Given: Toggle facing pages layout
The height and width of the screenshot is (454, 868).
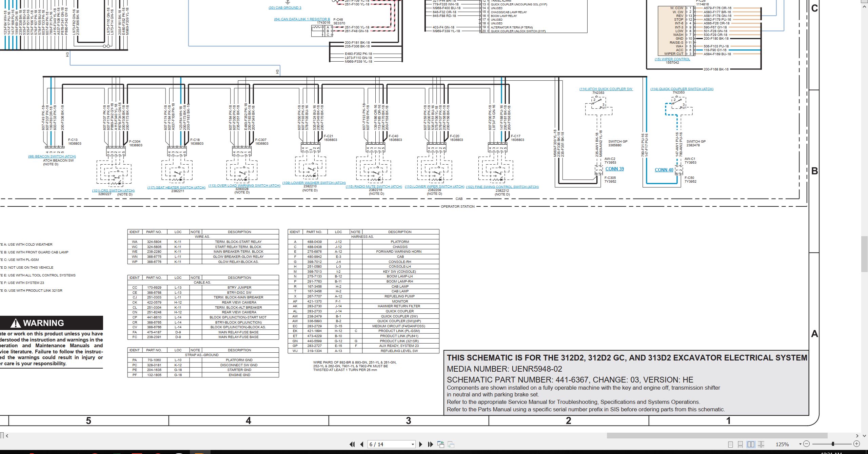Looking at the screenshot, I should coord(751,444).
